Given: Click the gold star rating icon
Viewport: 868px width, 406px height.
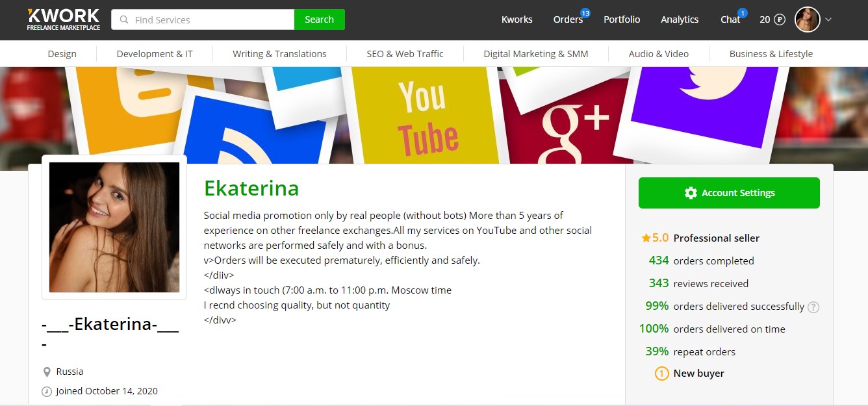Looking at the screenshot, I should (646, 238).
